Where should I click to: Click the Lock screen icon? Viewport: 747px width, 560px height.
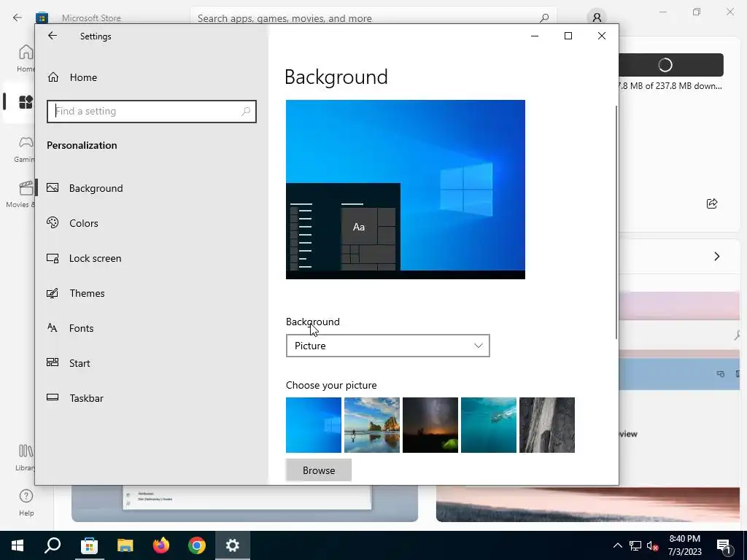(x=53, y=258)
